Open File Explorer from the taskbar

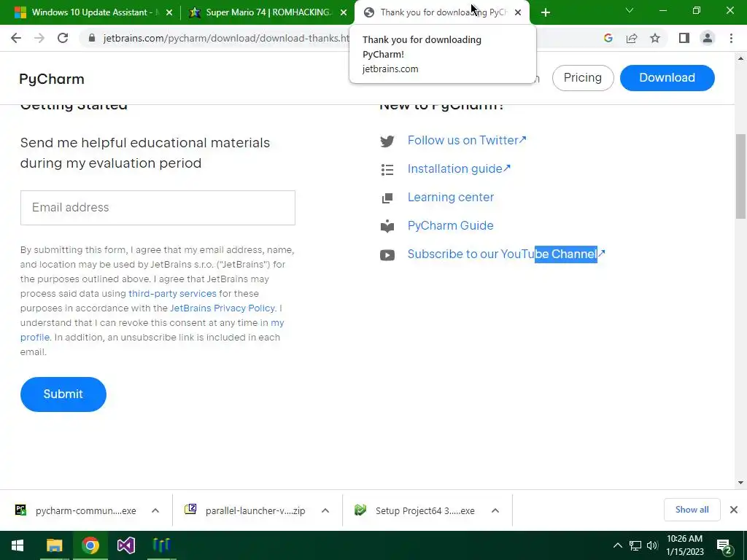pos(54,545)
